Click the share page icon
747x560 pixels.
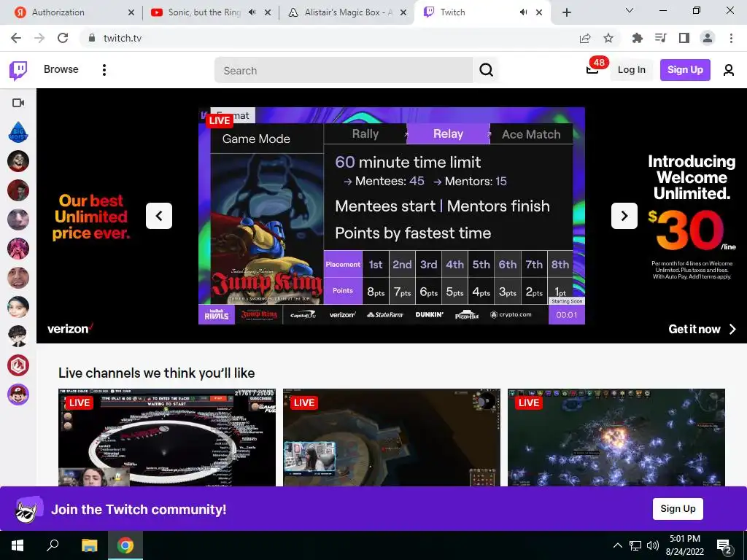point(584,38)
